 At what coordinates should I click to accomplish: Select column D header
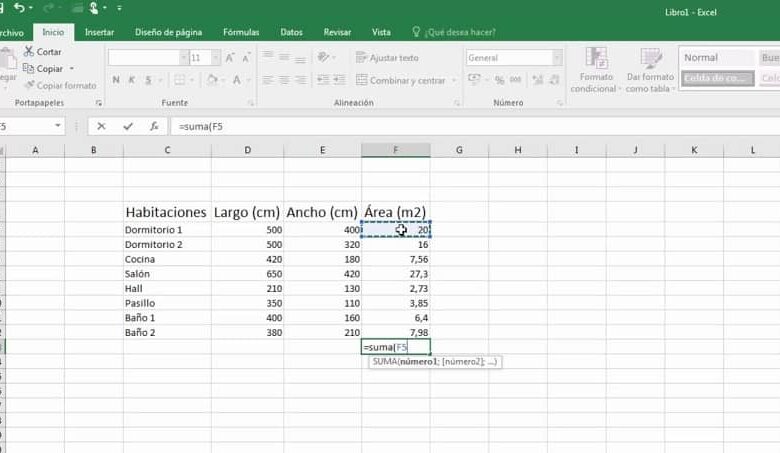click(248, 150)
